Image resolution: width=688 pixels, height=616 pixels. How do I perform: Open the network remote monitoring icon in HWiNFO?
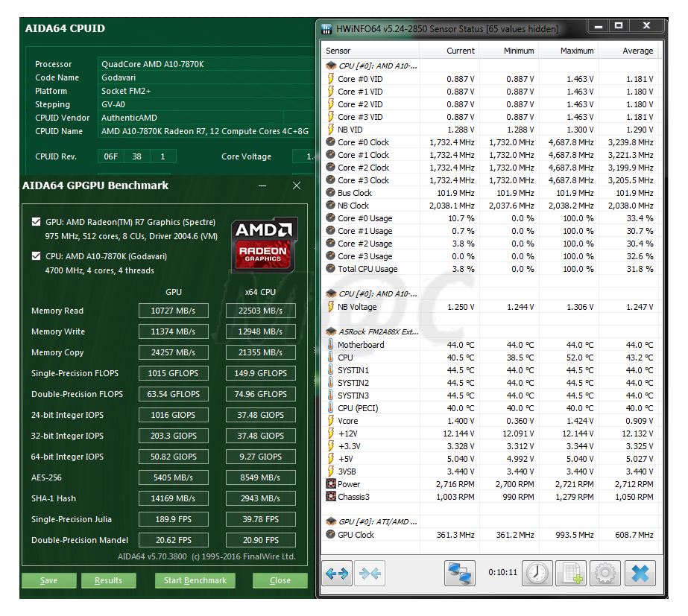459,573
